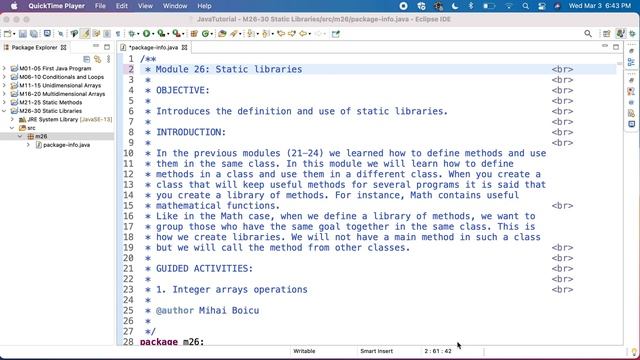The height and width of the screenshot is (360, 640).
Task: Collapse the src folder node
Action: (12, 128)
